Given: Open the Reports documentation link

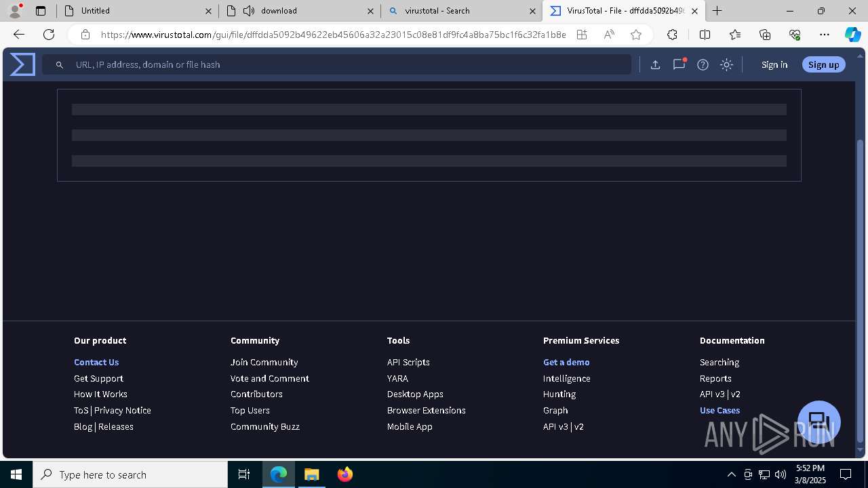Looking at the screenshot, I should click(x=715, y=379).
